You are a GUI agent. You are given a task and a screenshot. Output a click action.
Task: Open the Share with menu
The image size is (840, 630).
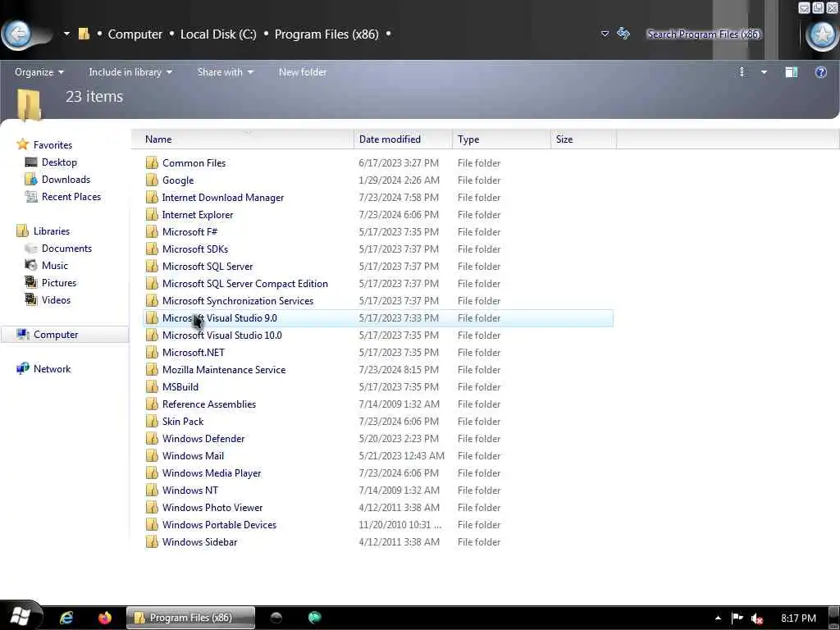[225, 72]
